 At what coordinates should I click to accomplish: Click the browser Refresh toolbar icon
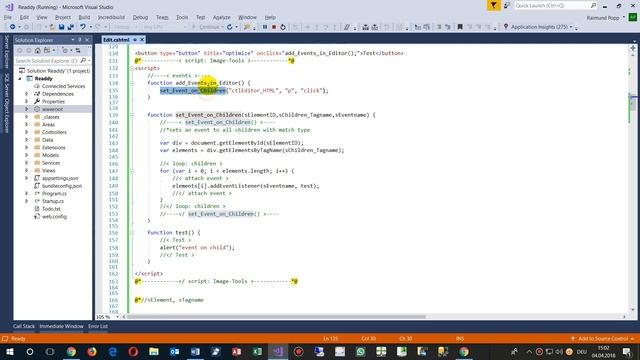[x=230, y=27]
